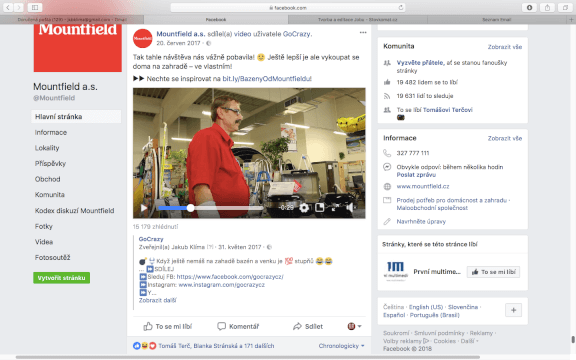This screenshot has height=360, width=576.
Task: Open the www.mountfield.cz website link
Action: click(x=423, y=186)
